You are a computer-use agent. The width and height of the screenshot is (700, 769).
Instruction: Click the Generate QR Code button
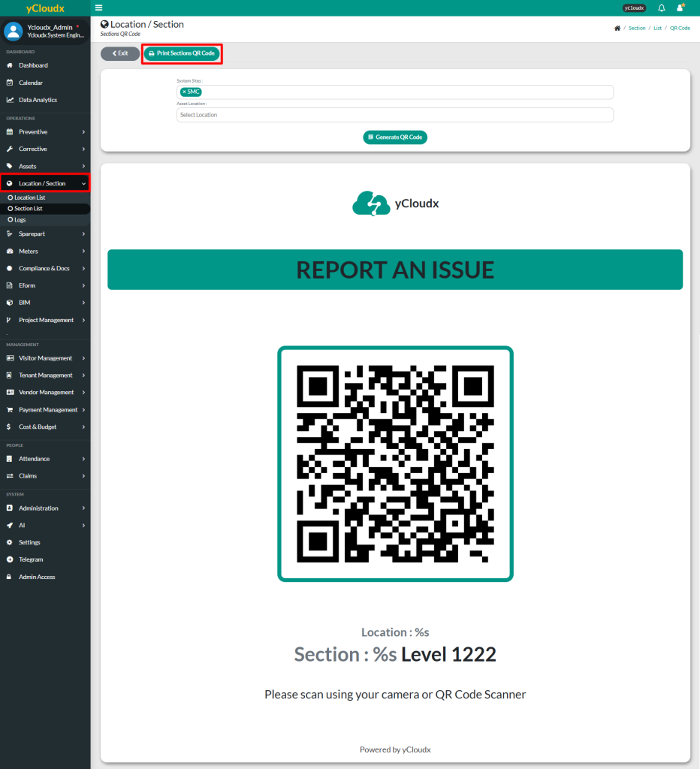click(x=395, y=137)
